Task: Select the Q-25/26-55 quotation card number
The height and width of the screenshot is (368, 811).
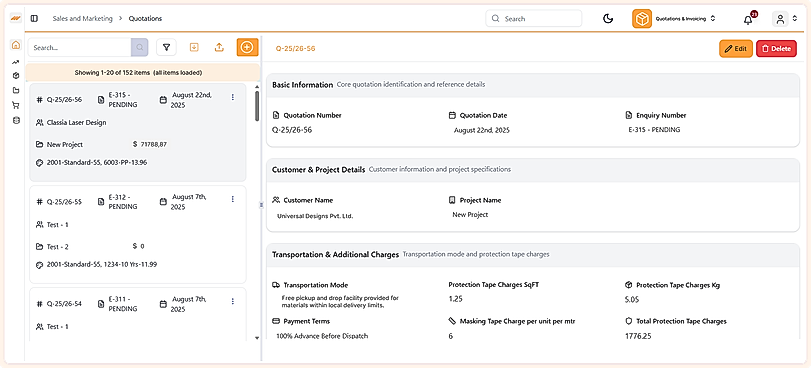Action: pos(64,201)
